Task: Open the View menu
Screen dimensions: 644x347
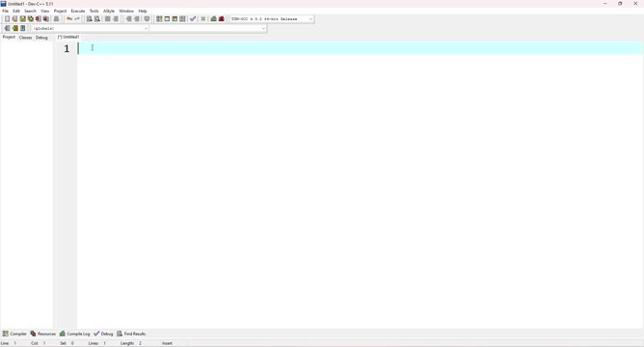Action: pyautogui.click(x=44, y=12)
